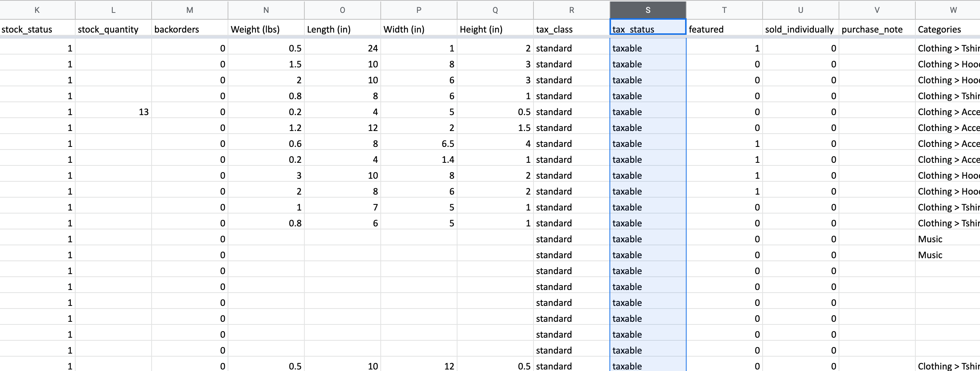Screen dimensions: 980x371
Task: Select the featured header cell
Action: coord(724,29)
